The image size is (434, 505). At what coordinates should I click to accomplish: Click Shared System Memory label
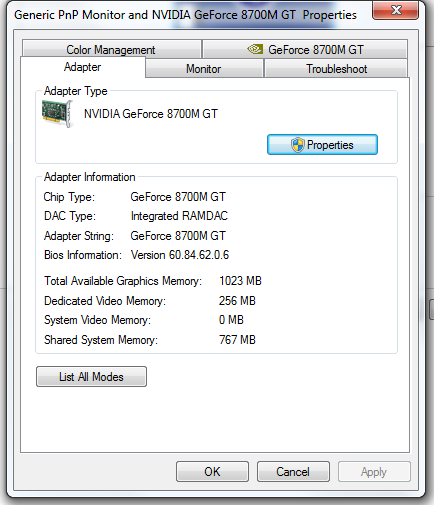101,340
